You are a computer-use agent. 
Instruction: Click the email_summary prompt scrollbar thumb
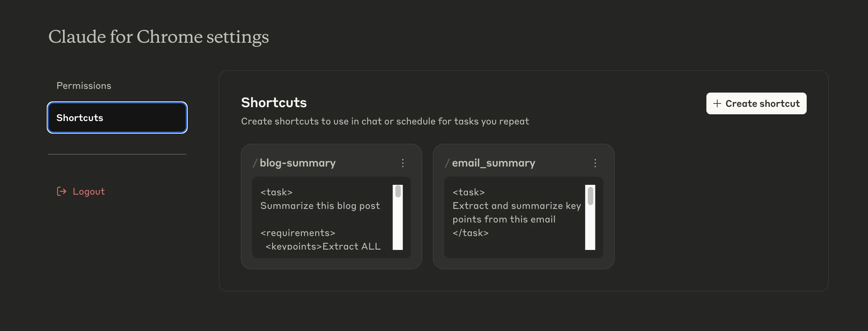(x=590, y=196)
